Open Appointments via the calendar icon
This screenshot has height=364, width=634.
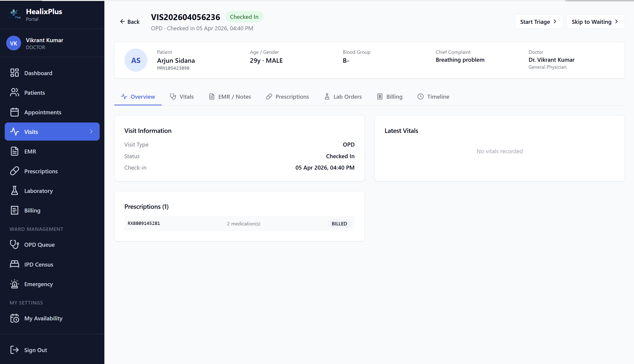[x=14, y=112]
